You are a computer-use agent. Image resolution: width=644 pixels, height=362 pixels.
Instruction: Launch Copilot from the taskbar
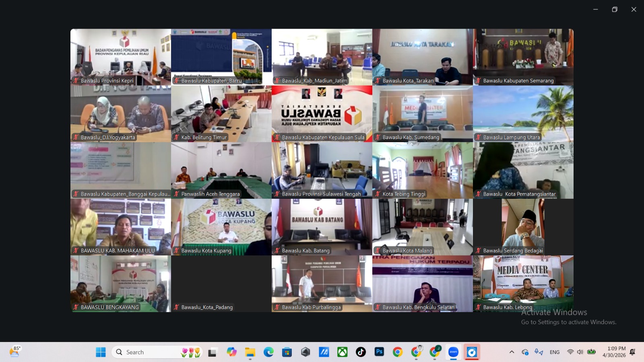click(231, 352)
